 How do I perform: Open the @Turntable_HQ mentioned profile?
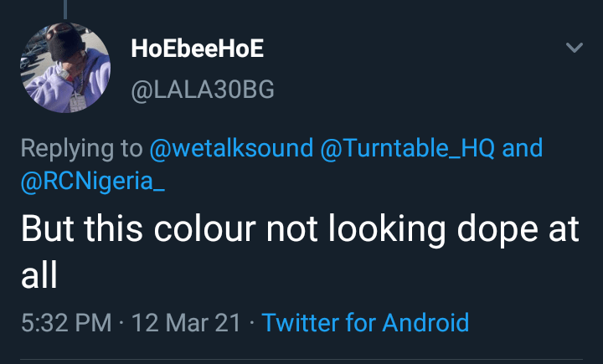pos(407,149)
